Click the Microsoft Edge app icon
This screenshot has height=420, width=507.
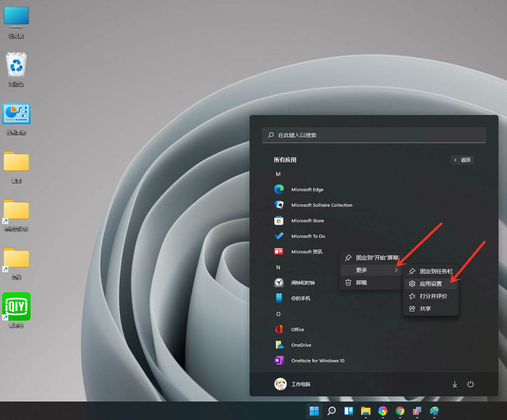tap(279, 189)
